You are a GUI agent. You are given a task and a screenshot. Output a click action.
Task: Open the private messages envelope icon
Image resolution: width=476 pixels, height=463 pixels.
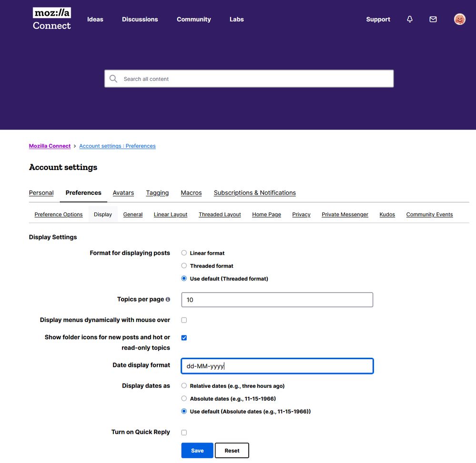[433, 20]
